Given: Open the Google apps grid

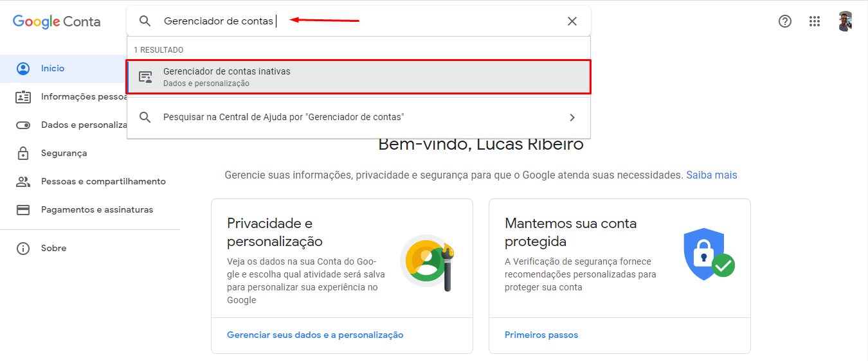Looking at the screenshot, I should [815, 21].
